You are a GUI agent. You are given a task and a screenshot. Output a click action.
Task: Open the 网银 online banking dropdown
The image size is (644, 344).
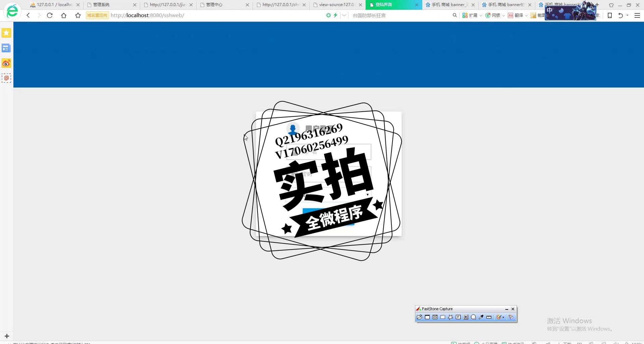[x=495, y=15]
